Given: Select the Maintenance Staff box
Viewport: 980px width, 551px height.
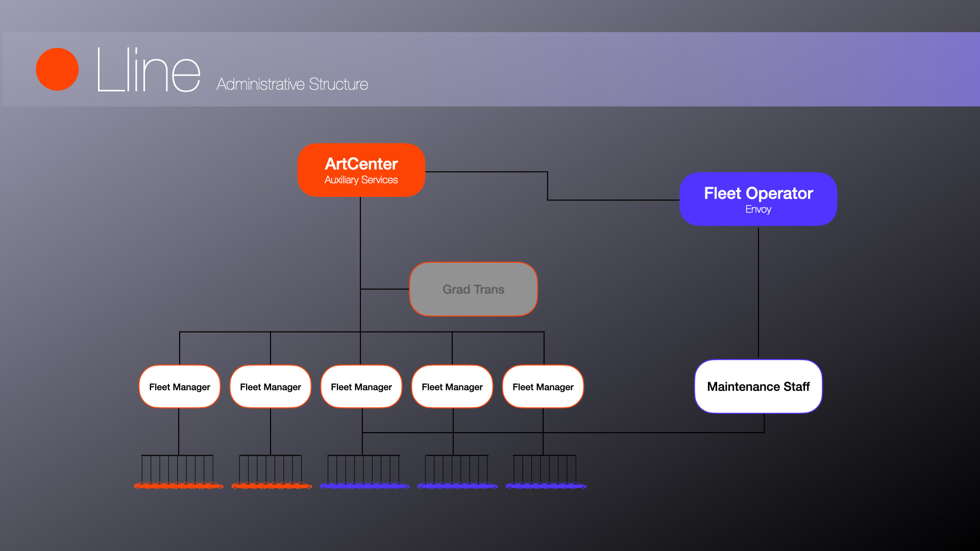Looking at the screenshot, I should pyautogui.click(x=758, y=386).
